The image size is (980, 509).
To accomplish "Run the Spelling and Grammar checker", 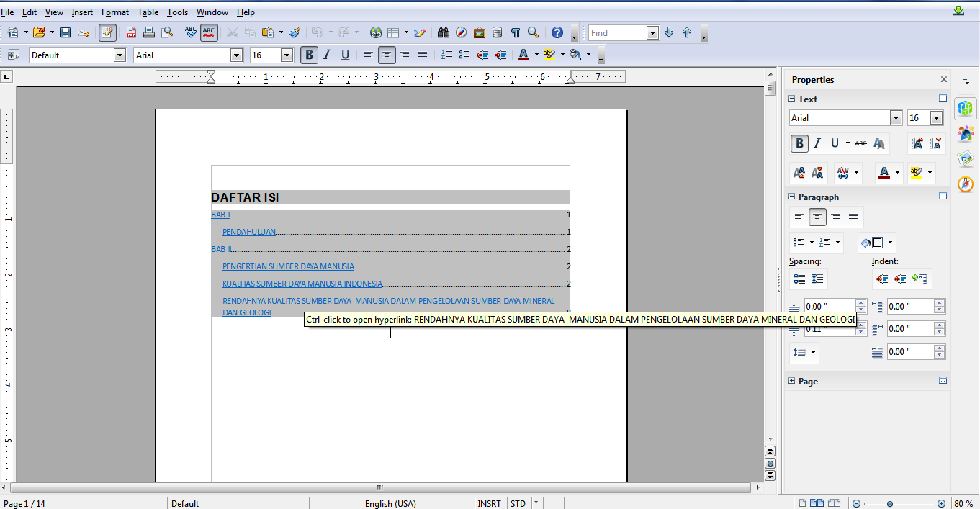I will 190,32.
